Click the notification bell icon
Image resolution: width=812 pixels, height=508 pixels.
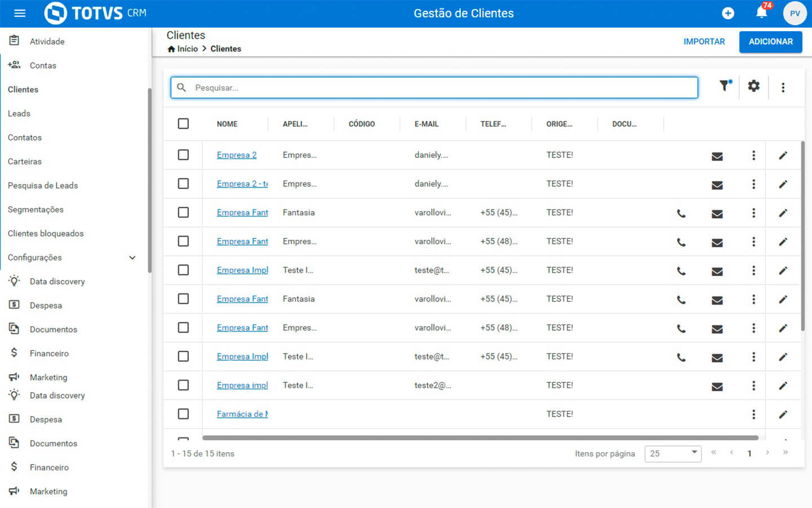pos(761,13)
